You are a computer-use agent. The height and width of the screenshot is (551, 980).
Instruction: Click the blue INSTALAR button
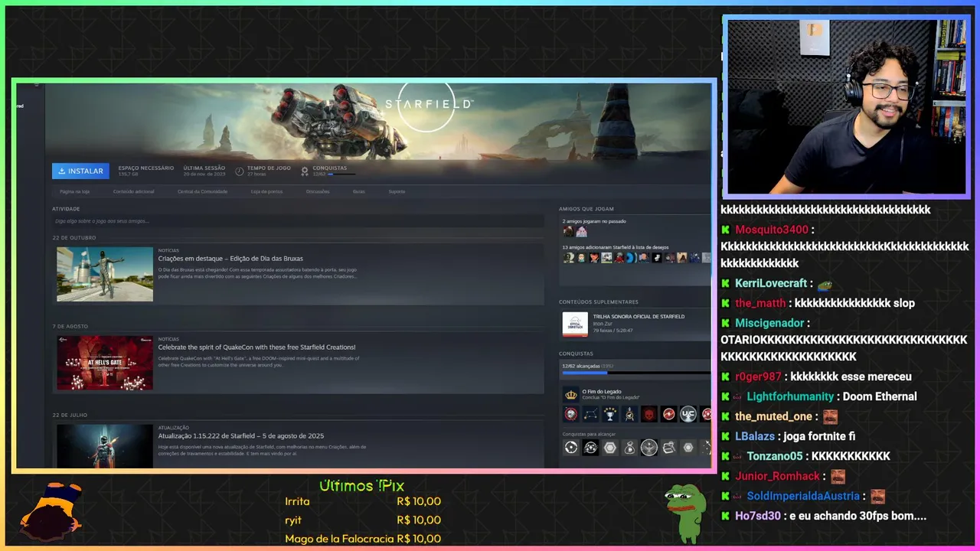tap(80, 171)
